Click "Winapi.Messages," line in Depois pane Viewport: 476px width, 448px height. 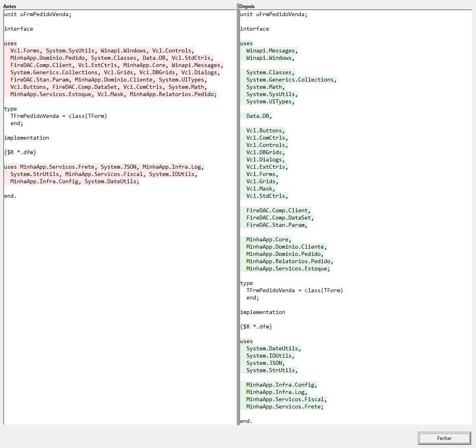pyautogui.click(x=272, y=51)
